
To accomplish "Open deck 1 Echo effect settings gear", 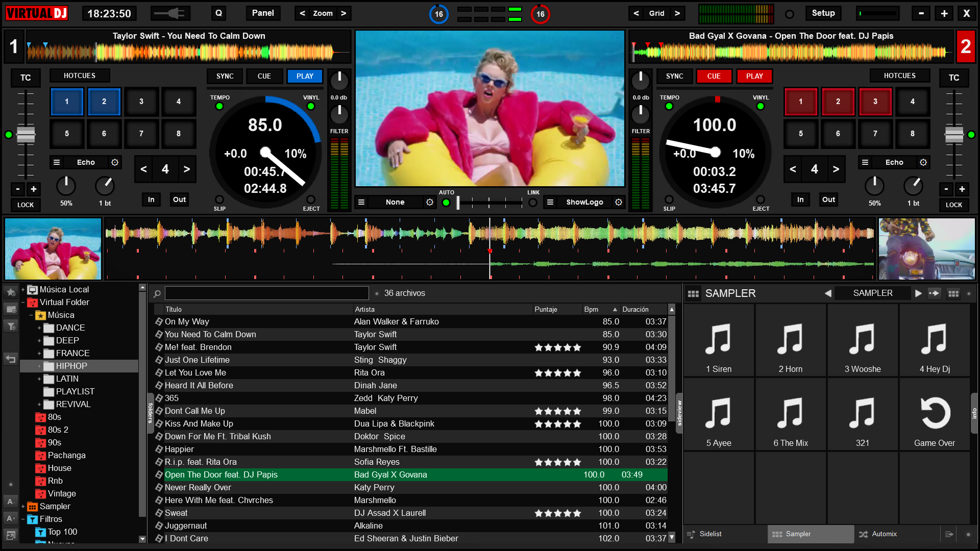I will coord(115,162).
